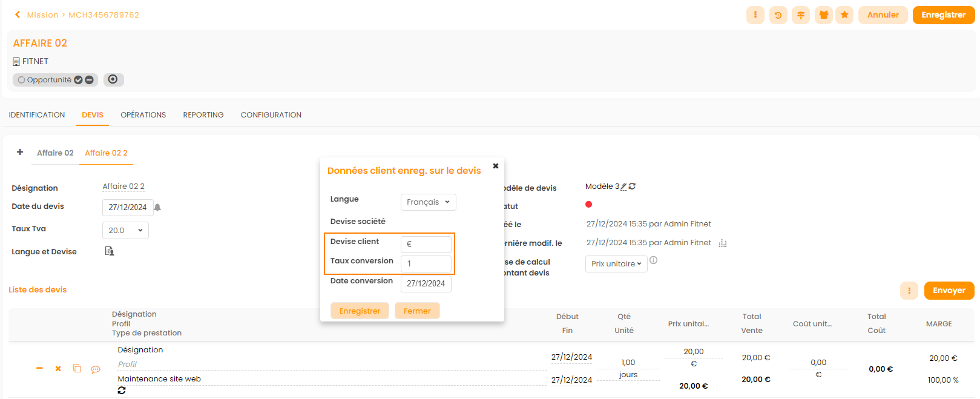Mark Opportunité as lost with minus circle
The image size is (980, 399).
click(x=89, y=80)
